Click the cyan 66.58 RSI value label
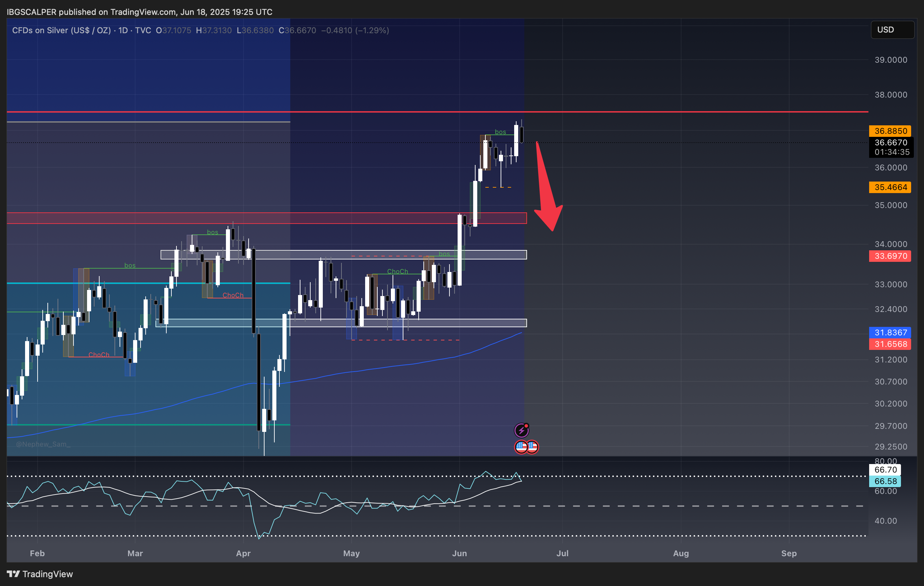 click(885, 481)
